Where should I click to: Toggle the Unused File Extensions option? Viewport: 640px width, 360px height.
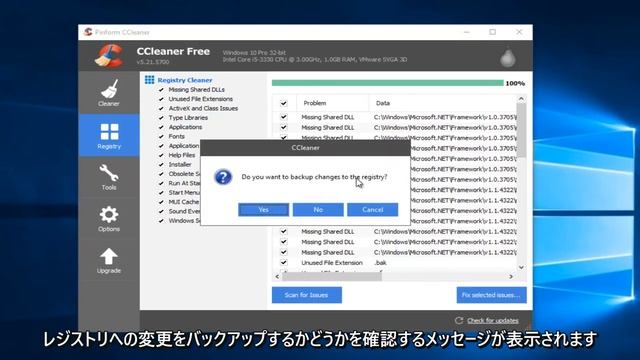[161, 99]
